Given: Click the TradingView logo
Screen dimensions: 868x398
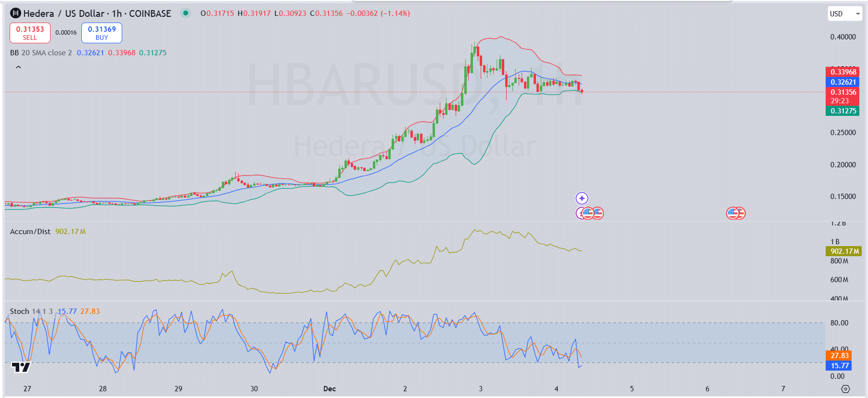Looking at the screenshot, I should (x=21, y=368).
